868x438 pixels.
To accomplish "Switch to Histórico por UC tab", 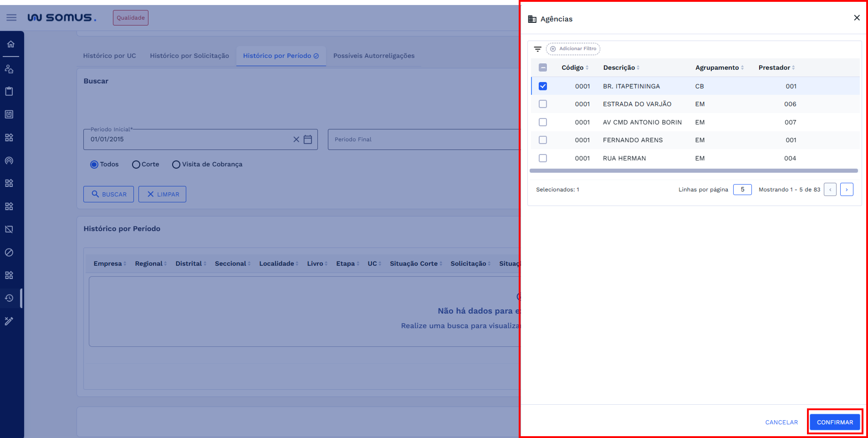I will coord(110,56).
